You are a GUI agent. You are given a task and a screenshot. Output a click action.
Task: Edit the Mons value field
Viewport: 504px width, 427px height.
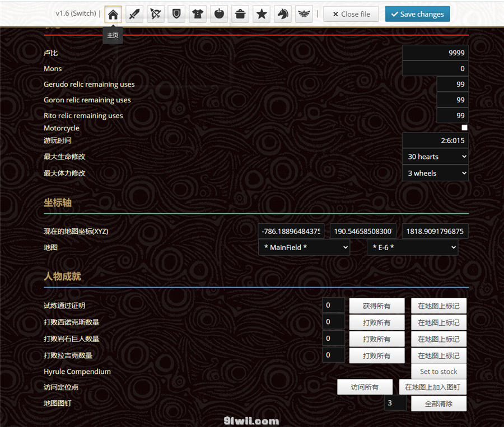(x=436, y=68)
